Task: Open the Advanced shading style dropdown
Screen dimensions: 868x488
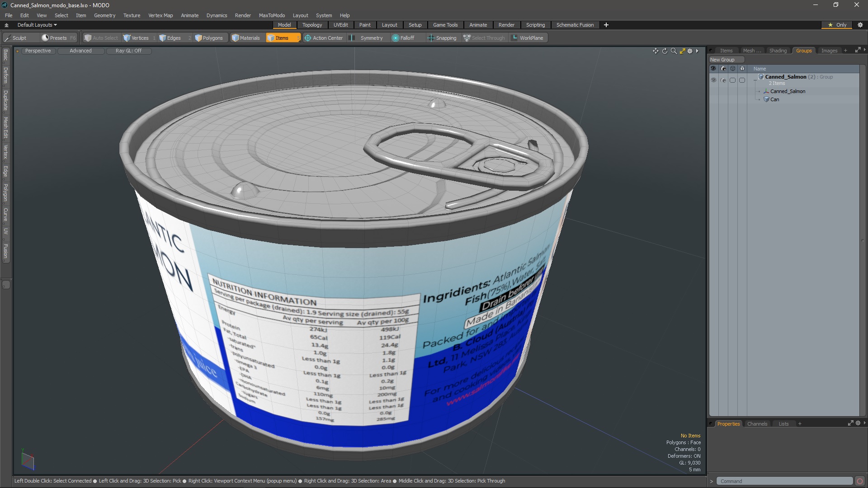Action: pyautogui.click(x=80, y=51)
